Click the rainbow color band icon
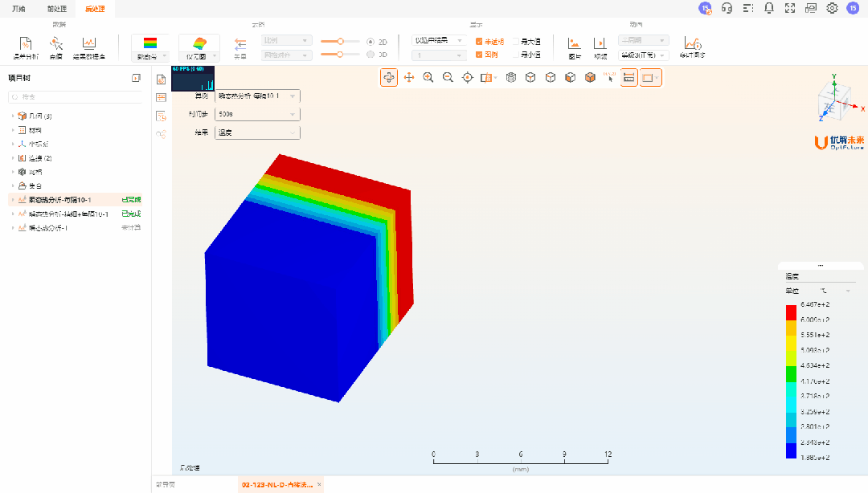 tap(150, 43)
